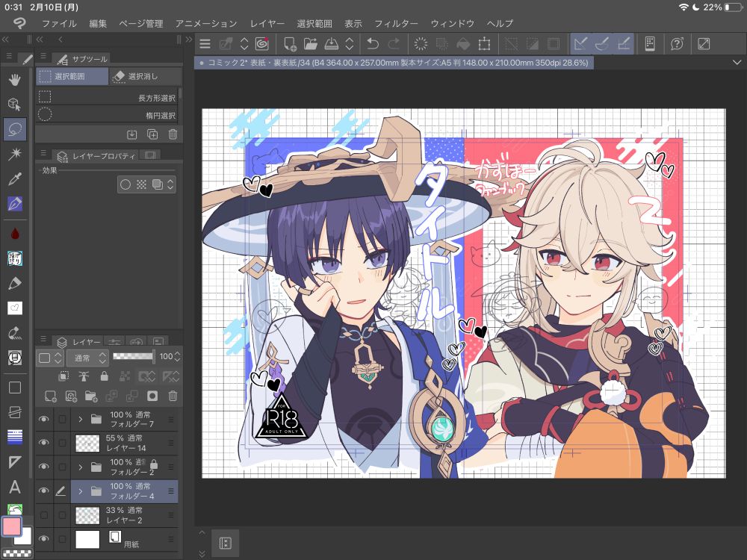Open the 通常 blending mode dropdown
This screenshot has height=560, width=747.
[87, 358]
